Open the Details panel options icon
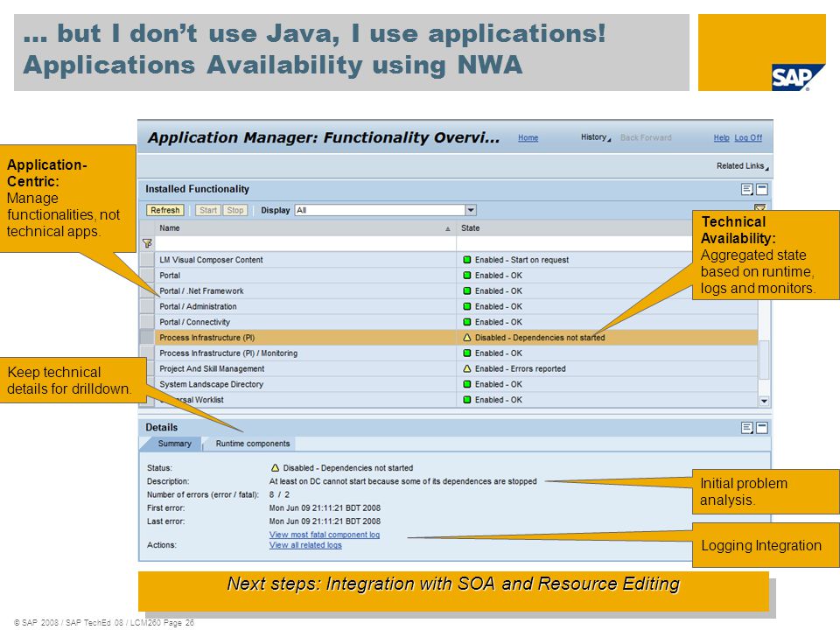The image size is (840, 630). (x=746, y=428)
